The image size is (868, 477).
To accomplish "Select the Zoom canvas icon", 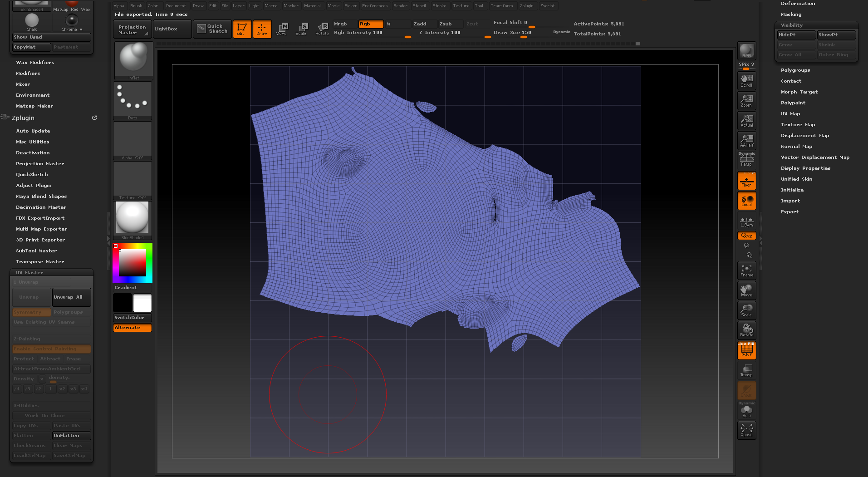I will pyautogui.click(x=746, y=100).
